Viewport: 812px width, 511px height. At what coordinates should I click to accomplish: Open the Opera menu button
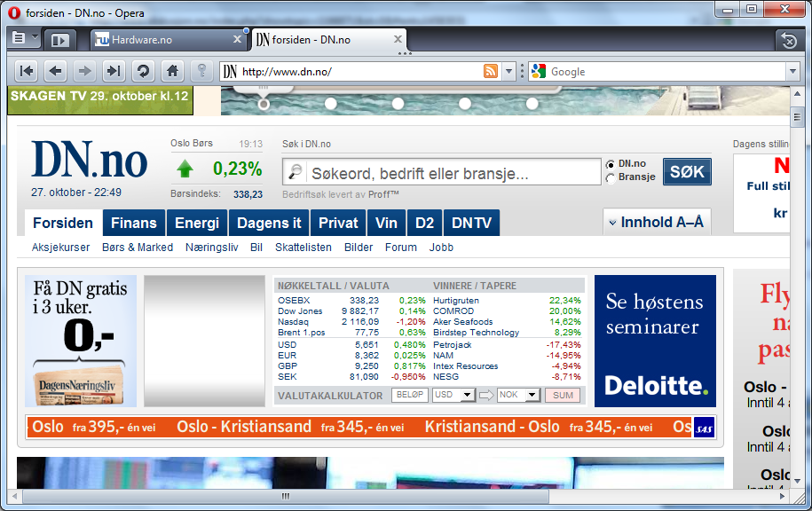coord(19,38)
